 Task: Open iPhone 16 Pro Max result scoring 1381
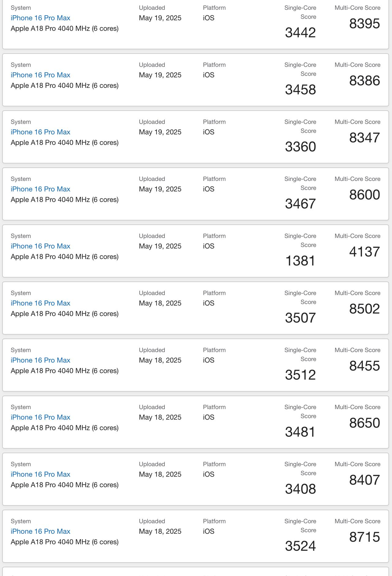click(x=40, y=246)
